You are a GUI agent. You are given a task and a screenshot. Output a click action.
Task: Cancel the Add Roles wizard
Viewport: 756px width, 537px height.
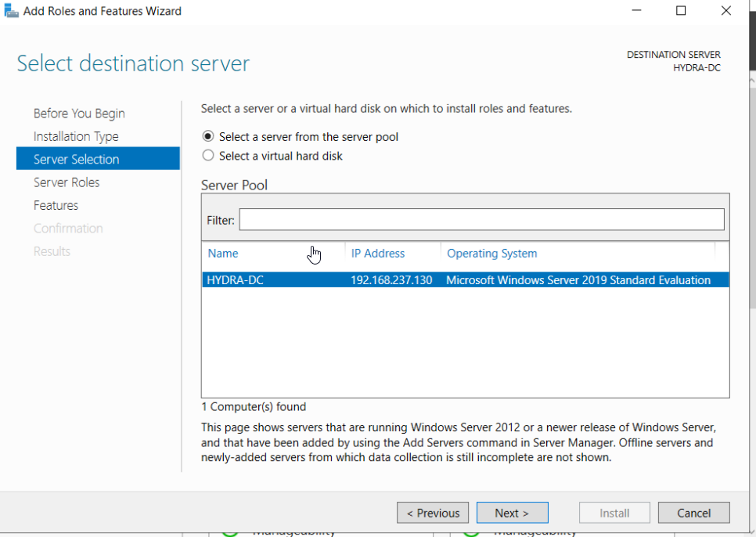693,513
